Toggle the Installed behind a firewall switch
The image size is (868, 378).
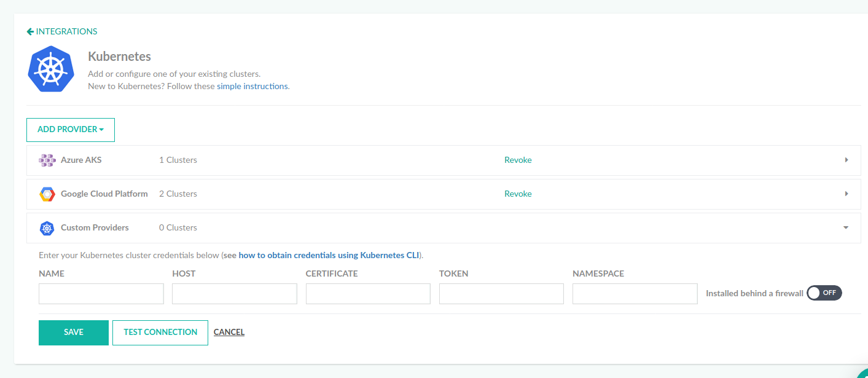(824, 293)
